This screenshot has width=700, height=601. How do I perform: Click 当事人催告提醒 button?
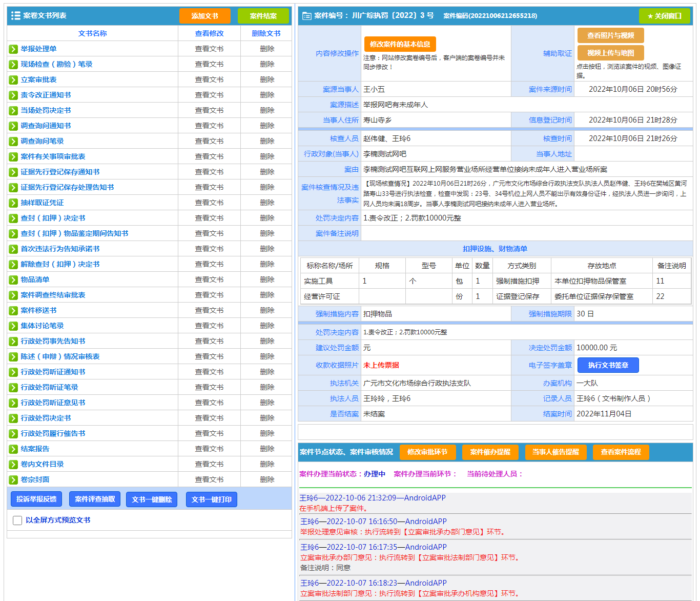tap(555, 452)
